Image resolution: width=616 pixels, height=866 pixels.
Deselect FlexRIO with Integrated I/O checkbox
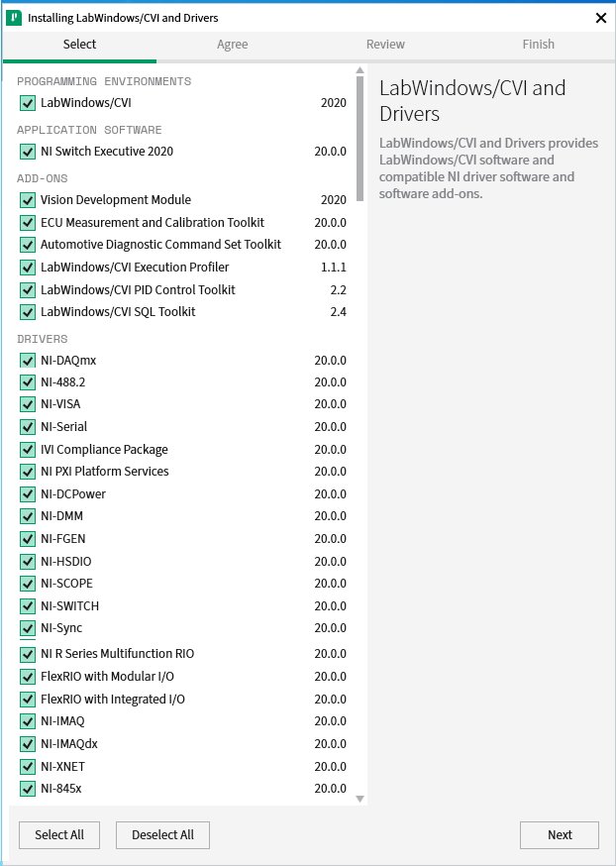click(x=27, y=700)
